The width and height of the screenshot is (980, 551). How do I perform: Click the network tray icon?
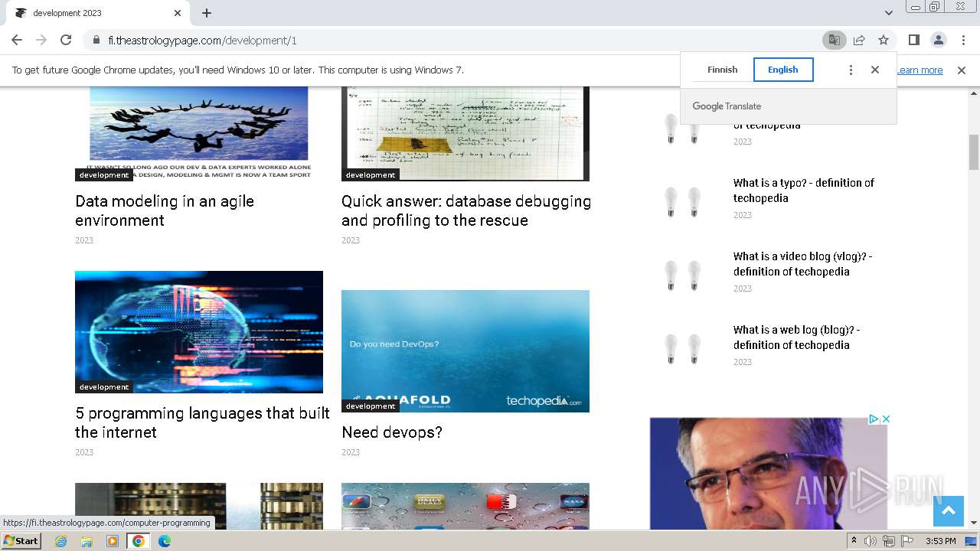pos(889,541)
